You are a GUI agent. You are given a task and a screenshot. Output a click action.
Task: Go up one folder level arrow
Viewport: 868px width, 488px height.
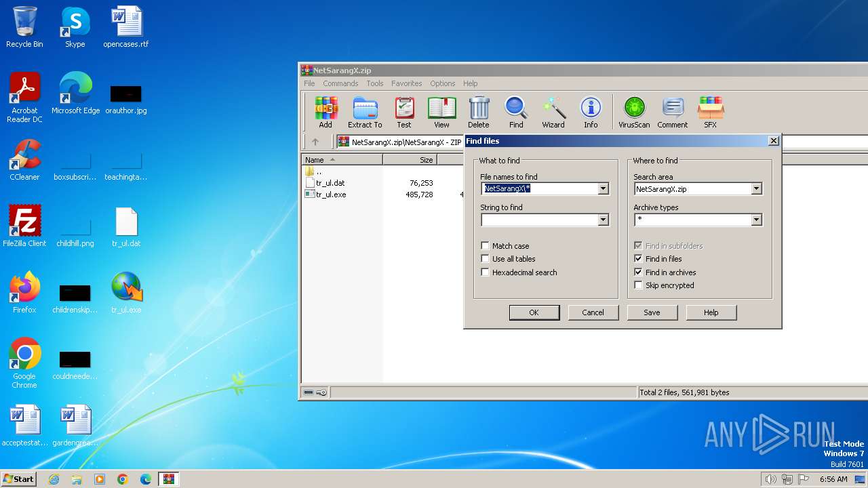pyautogui.click(x=315, y=142)
